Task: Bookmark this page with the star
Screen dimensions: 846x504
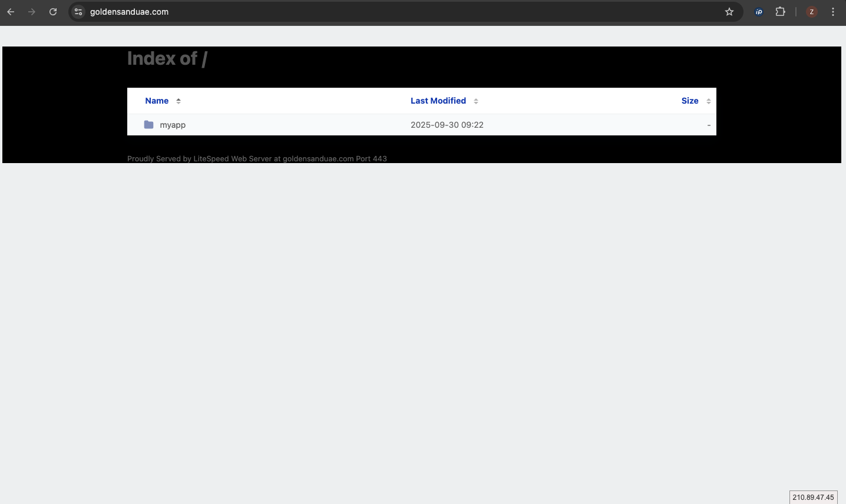Action: (x=729, y=12)
